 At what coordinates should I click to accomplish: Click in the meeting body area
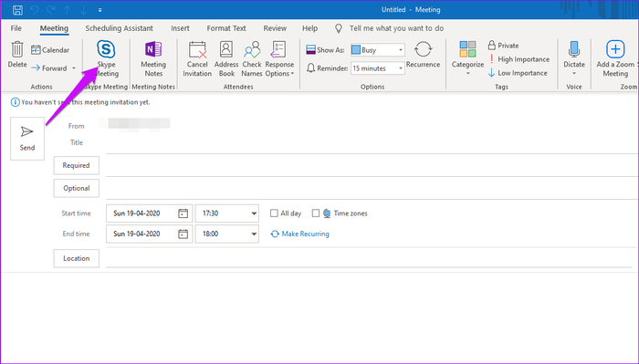point(319,317)
